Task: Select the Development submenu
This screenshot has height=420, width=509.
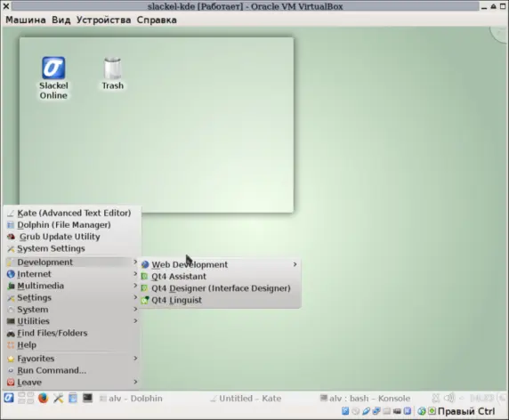Action: coord(72,262)
